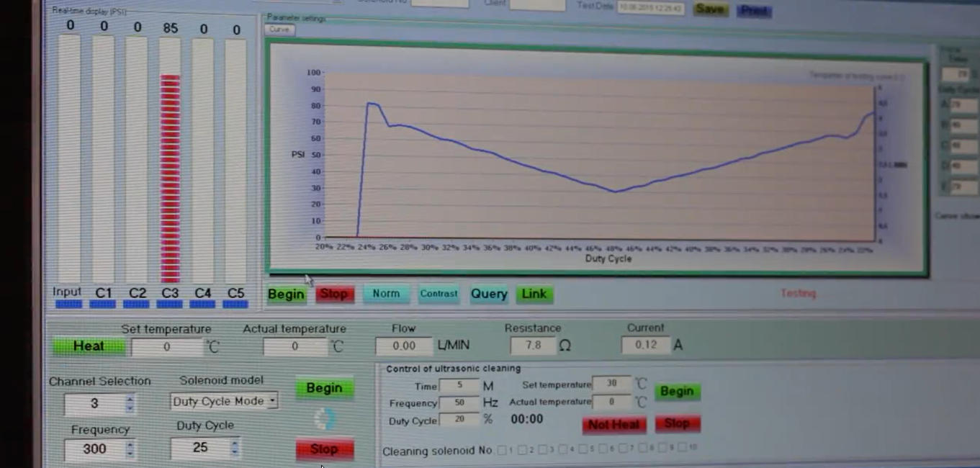Click the ultrasonic cleaning Time field

459,386
